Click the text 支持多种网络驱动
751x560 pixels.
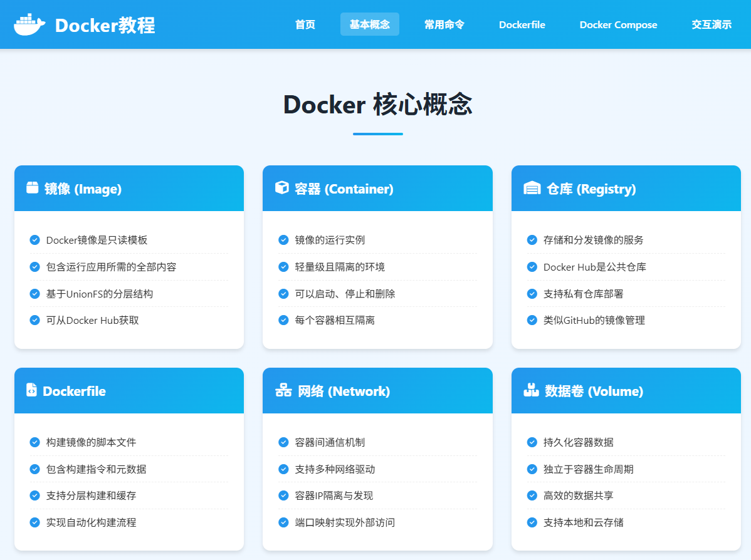pos(335,469)
